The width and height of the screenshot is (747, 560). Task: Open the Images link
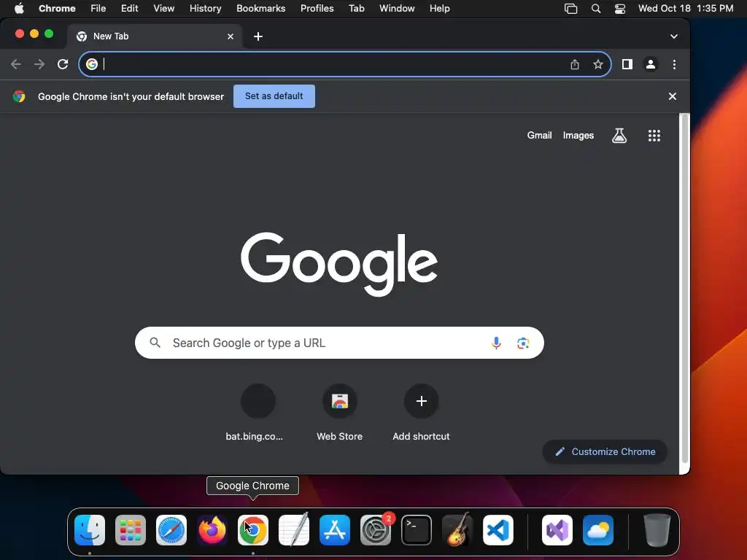(578, 136)
